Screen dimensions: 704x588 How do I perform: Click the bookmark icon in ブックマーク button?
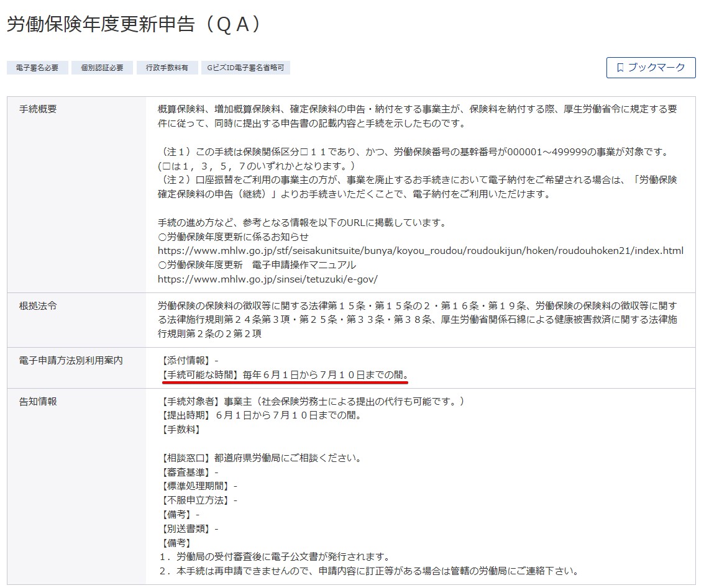[620, 68]
